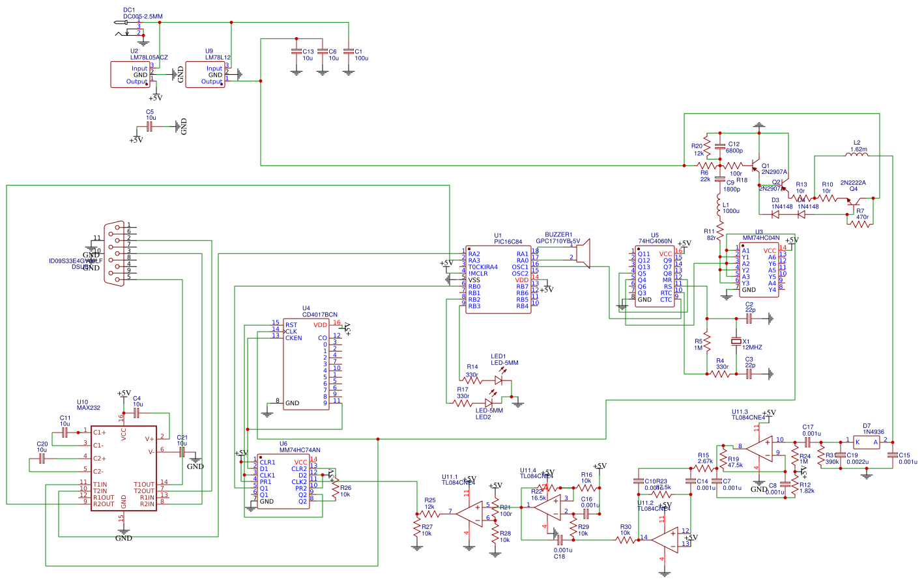Image resolution: width=924 pixels, height=583 pixels.
Task: Click the OSC1 pin label on PIC16C84
Action: coord(520,267)
